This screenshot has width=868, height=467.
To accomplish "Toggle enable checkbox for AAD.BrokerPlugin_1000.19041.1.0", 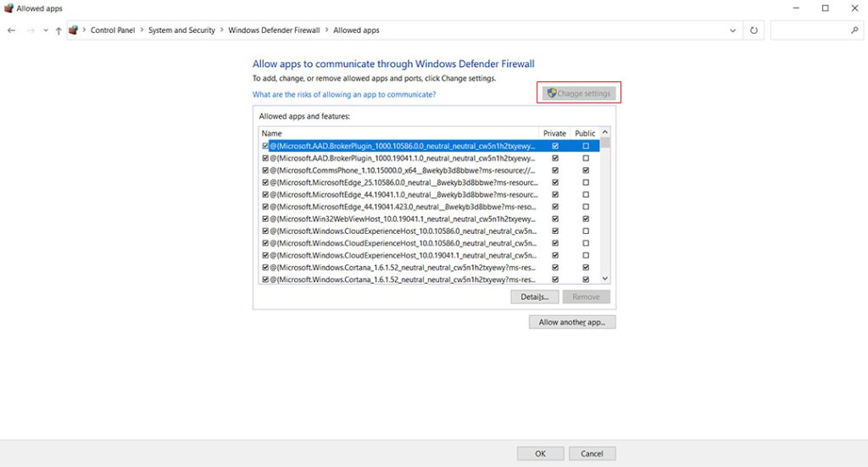I will pos(265,158).
